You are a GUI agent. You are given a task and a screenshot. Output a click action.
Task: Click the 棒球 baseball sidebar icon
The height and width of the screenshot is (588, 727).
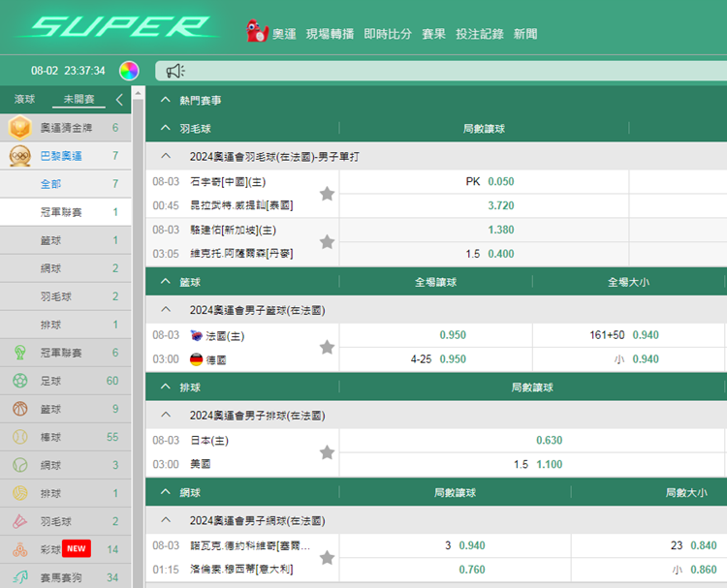[x=20, y=437]
